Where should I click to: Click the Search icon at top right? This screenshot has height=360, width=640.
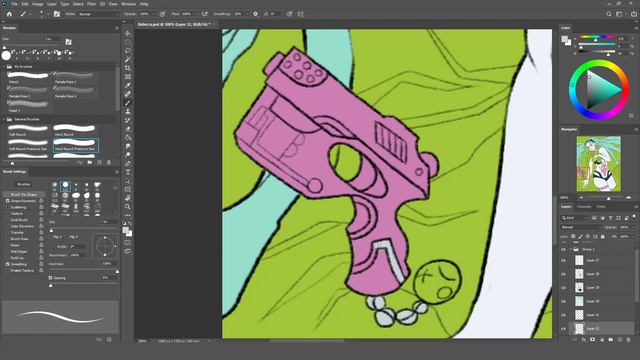click(x=609, y=14)
